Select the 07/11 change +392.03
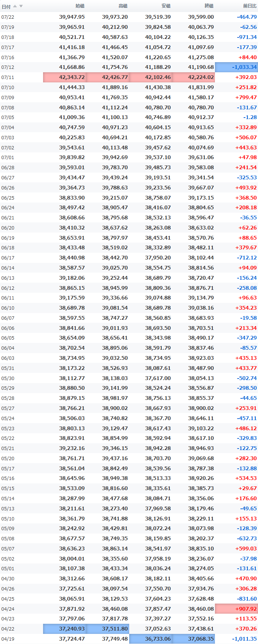The image size is (258, 644). pyautogui.click(x=246, y=77)
